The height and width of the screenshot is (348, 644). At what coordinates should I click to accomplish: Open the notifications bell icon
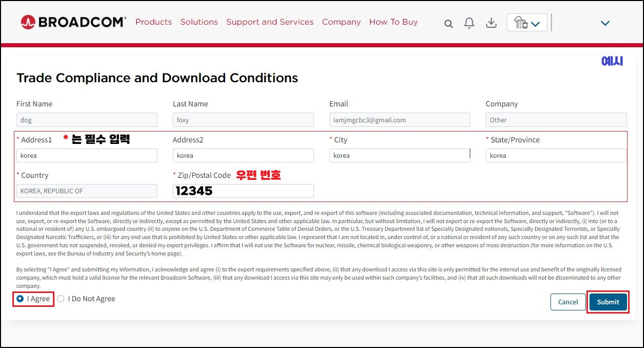pos(469,23)
